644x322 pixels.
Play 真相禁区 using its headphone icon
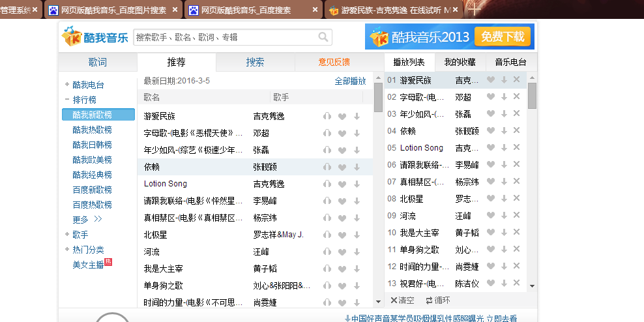pos(327,218)
